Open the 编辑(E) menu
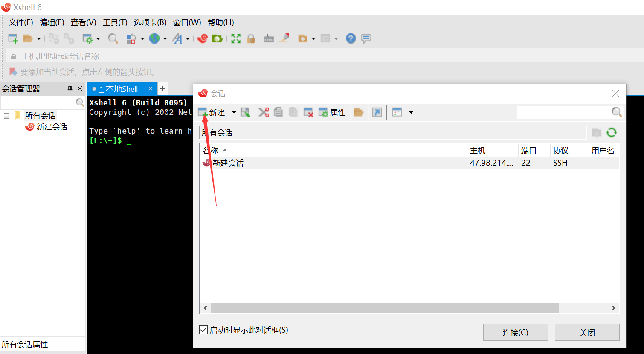The width and height of the screenshot is (644, 354). [52, 22]
